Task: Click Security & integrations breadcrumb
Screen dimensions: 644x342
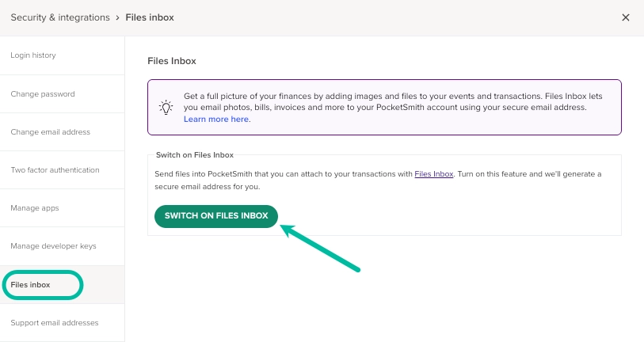Action: 60,17
